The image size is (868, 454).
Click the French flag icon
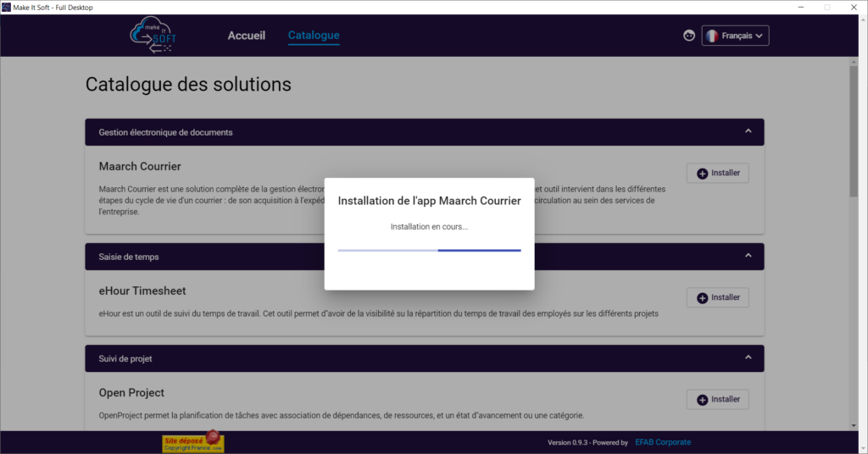712,36
